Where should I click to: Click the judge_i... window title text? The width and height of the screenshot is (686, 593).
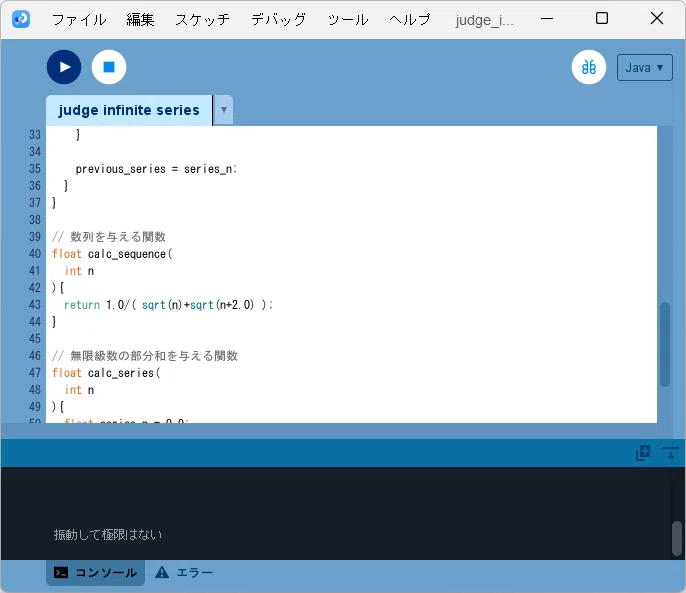pyautogui.click(x=484, y=20)
